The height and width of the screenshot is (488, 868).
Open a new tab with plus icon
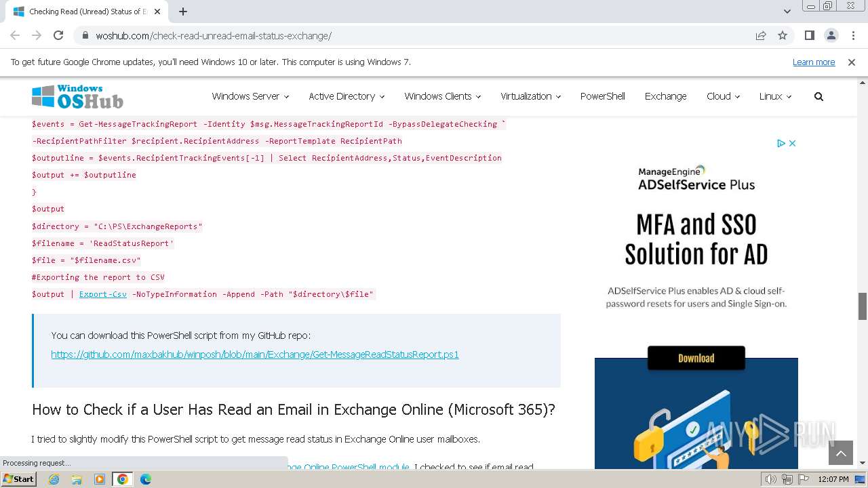[183, 12]
